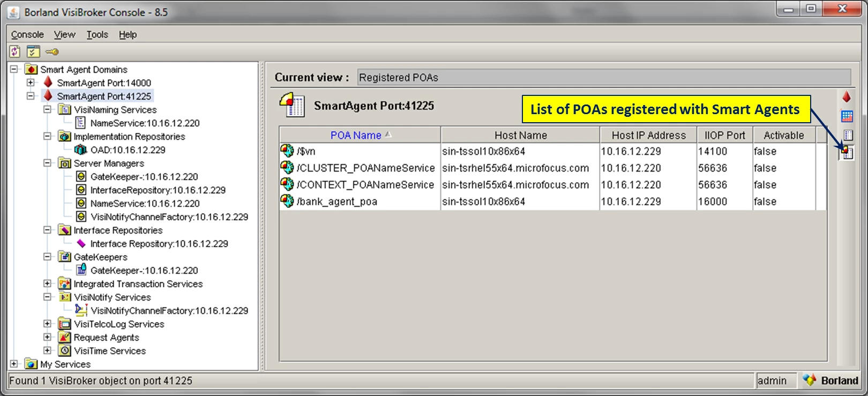Viewport: 868px width, 396px height.
Task: Click the Implementation Repositories folder icon
Action: click(x=64, y=136)
